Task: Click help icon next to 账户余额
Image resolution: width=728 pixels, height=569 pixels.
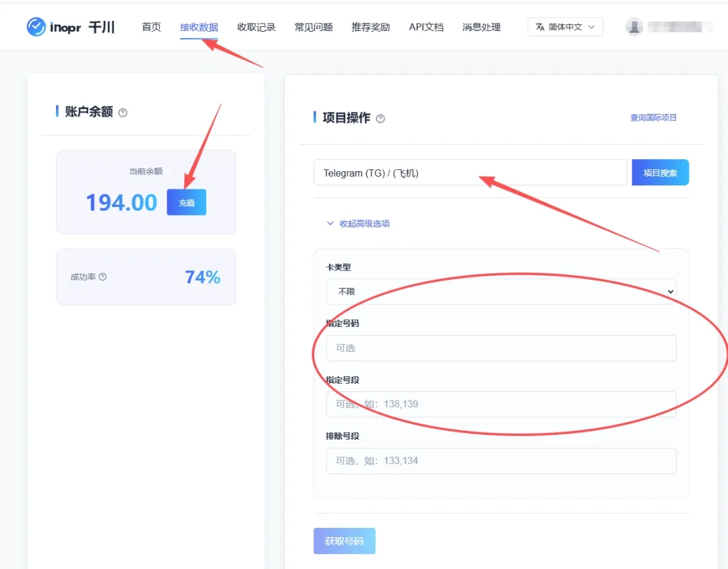Action: [x=123, y=113]
